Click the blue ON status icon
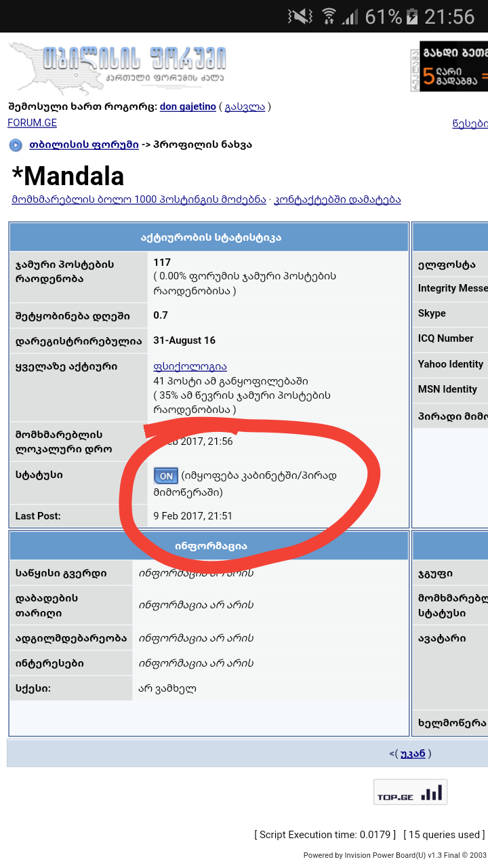This screenshot has height=868, width=488. (x=166, y=476)
